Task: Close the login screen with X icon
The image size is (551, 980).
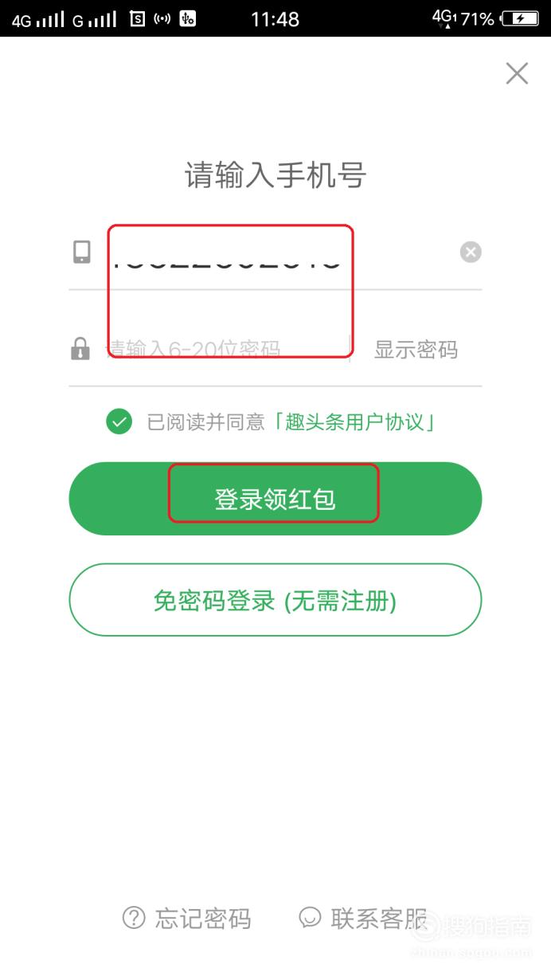Action: pyautogui.click(x=517, y=73)
